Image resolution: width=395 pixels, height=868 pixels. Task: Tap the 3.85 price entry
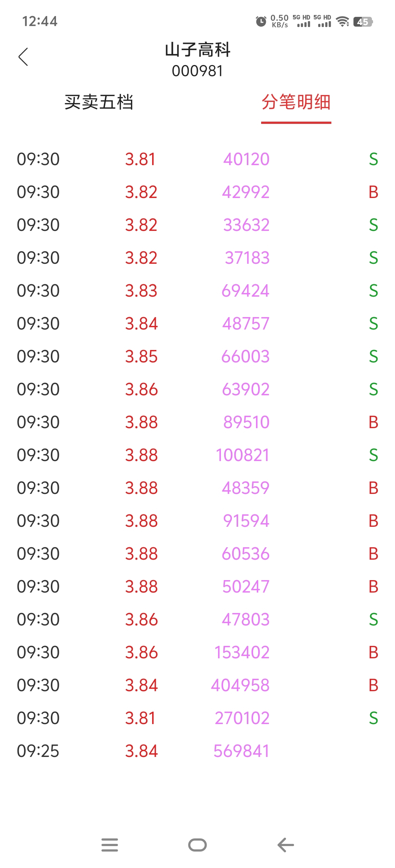pyautogui.click(x=141, y=357)
